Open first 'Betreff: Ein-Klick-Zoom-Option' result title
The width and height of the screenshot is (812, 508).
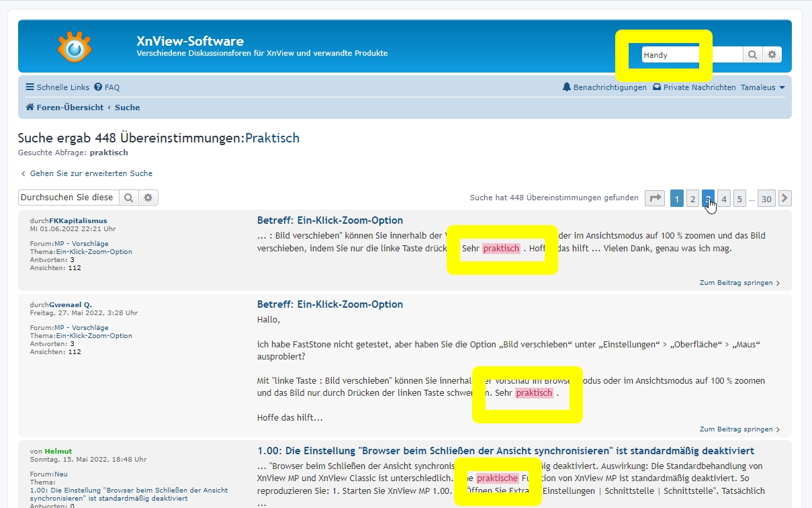tap(330, 220)
